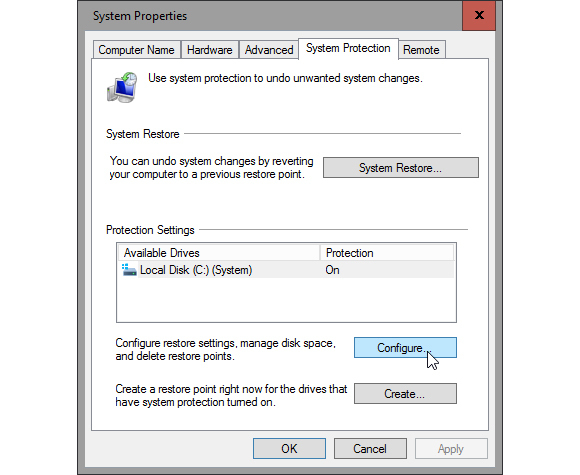
Task: Click the Apply button
Action: pyautogui.click(x=451, y=448)
